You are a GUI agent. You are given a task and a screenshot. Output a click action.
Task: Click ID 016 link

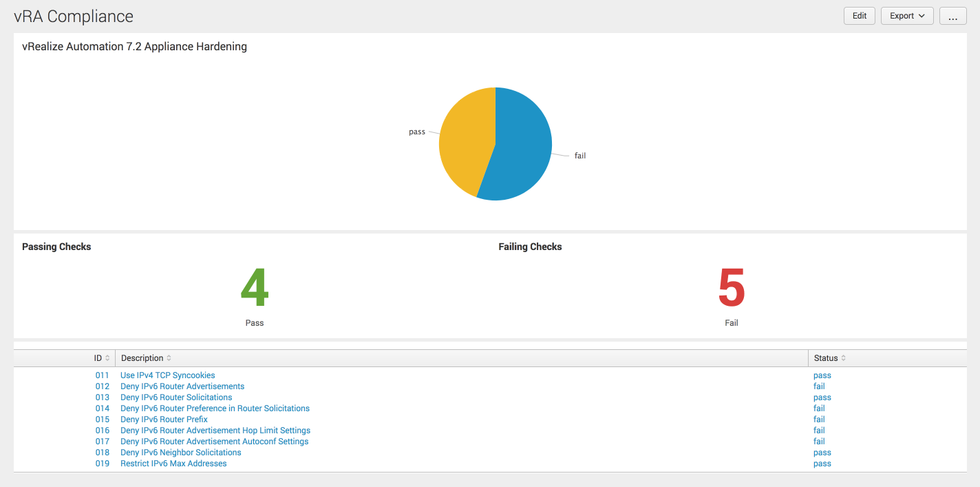point(103,431)
